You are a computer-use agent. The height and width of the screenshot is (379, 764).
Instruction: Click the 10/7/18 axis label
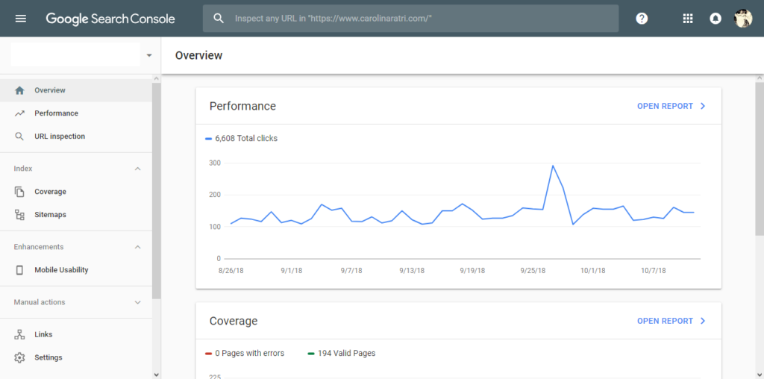coord(653,270)
